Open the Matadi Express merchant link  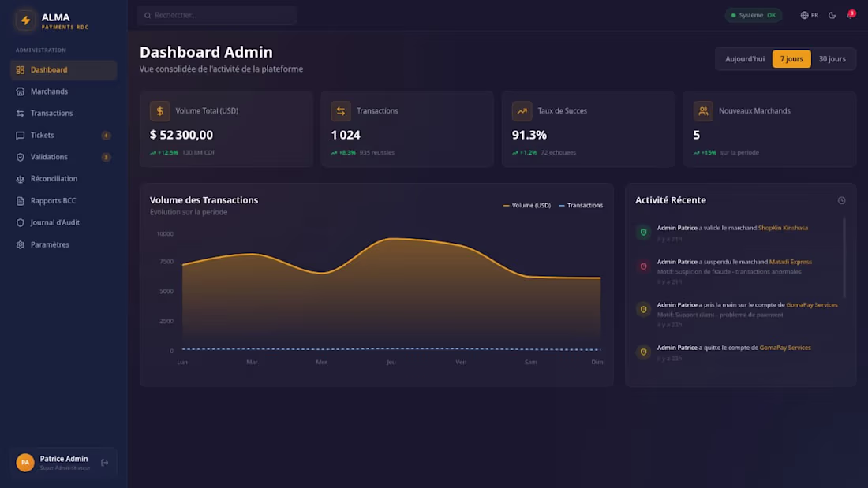pos(791,262)
